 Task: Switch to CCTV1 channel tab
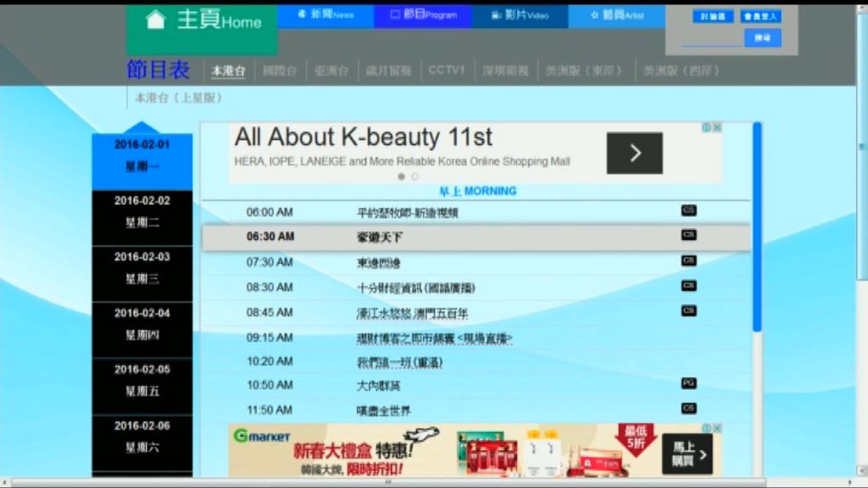click(446, 70)
